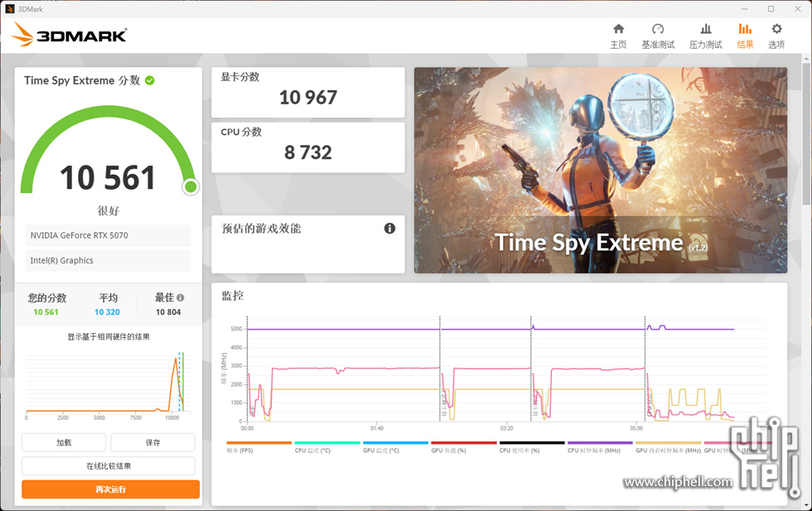Click the 监控 monitoring heading

click(233, 296)
